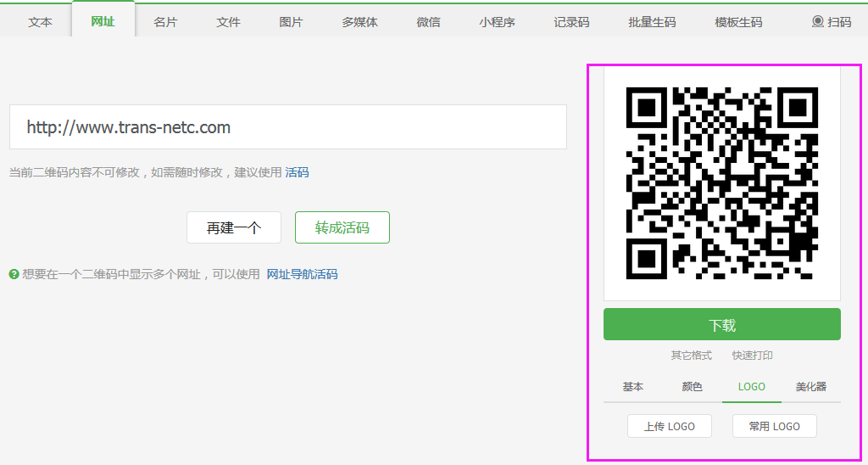Go to the 图片 tab

(291, 22)
